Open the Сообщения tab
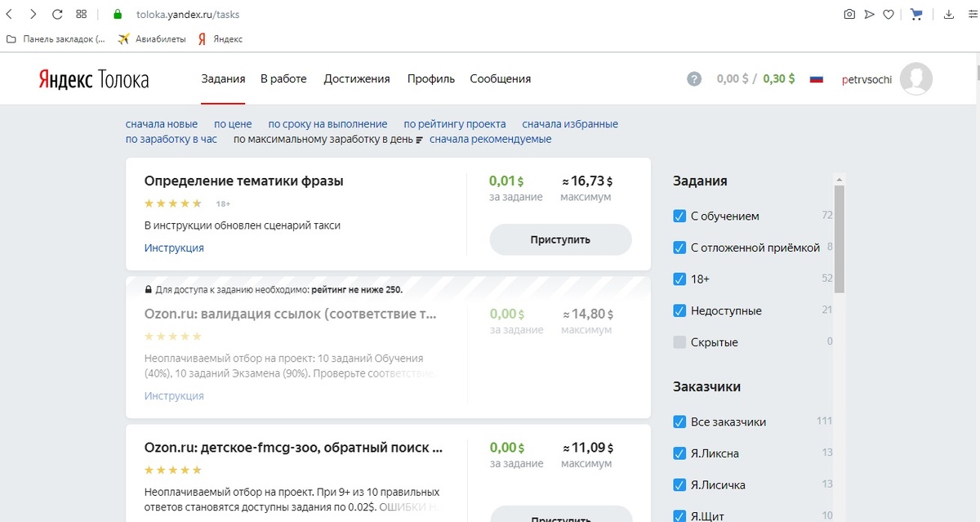 501,79
